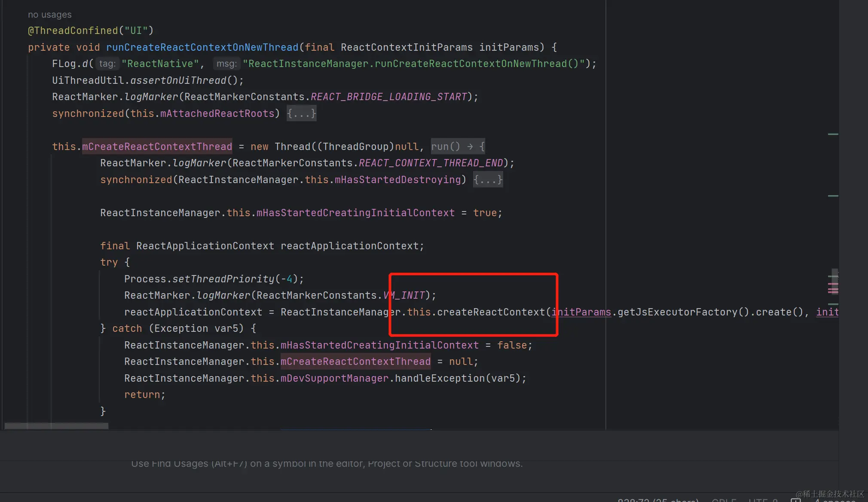The image size is (868, 502).
Task: Expand the folded synchronized mAttachedReactRoots block
Action: [301, 113]
